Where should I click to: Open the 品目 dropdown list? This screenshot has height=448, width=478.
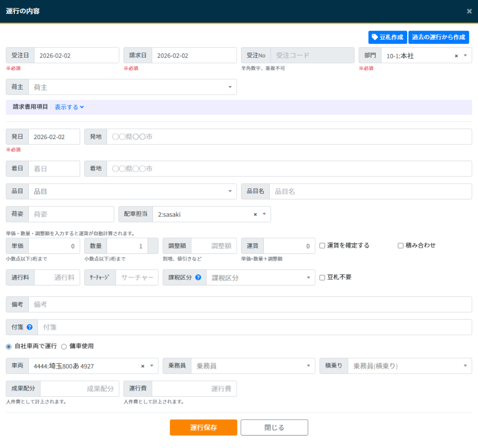pyautogui.click(x=132, y=192)
